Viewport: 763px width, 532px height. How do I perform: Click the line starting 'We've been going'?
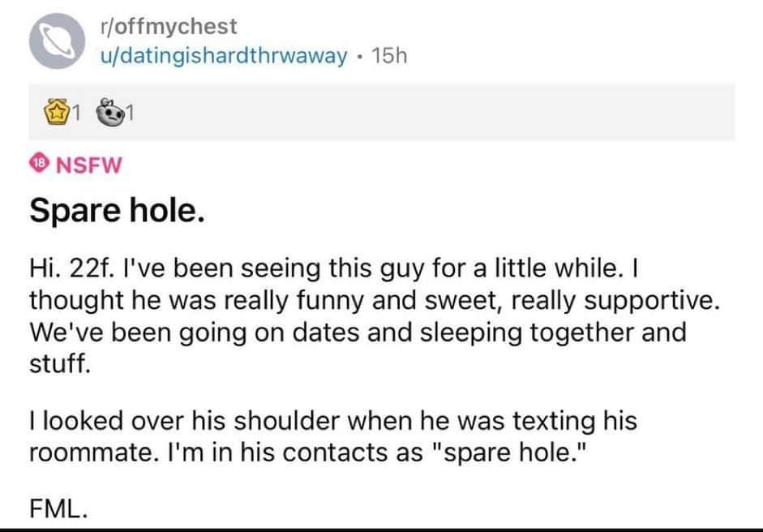tap(358, 332)
